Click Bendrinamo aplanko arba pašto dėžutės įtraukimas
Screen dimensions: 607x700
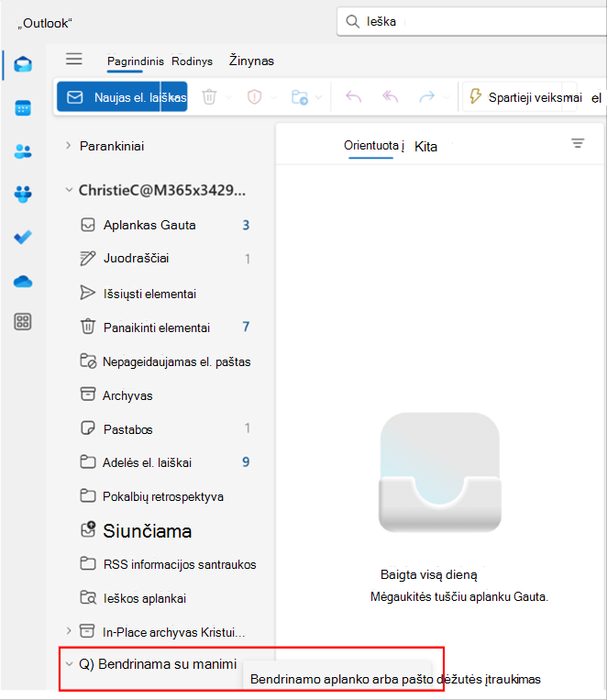(395, 679)
